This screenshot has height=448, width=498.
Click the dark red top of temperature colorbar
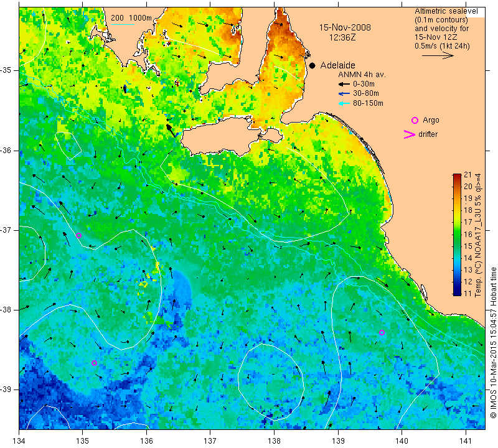(457, 177)
